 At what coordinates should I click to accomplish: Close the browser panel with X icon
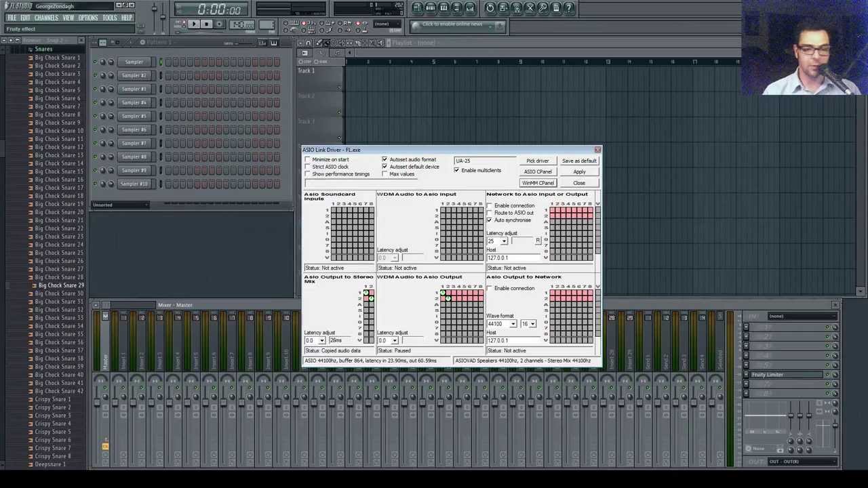[x=81, y=41]
